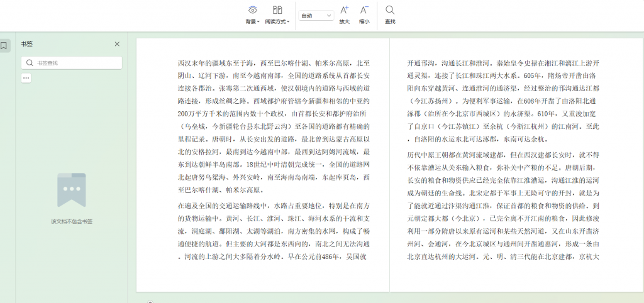The height and width of the screenshot is (303, 644).
Task: Open the three-dots more options button
Action: tap(26, 77)
